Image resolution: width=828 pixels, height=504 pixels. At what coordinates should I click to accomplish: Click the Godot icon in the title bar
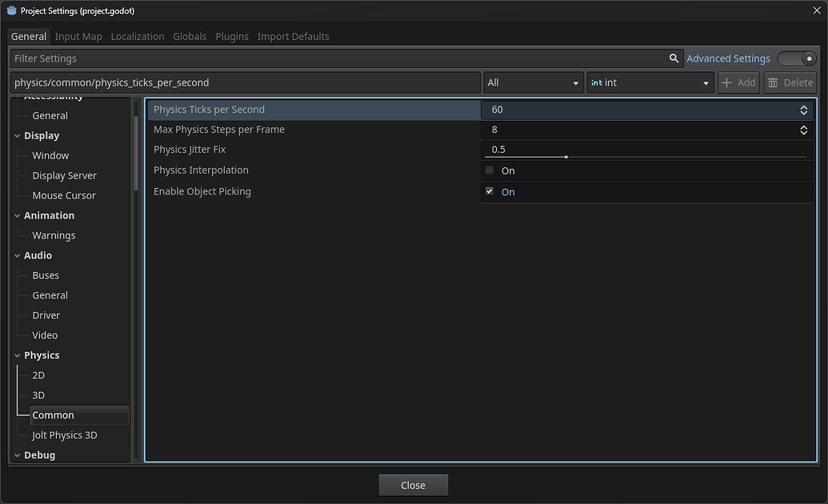click(x=11, y=10)
